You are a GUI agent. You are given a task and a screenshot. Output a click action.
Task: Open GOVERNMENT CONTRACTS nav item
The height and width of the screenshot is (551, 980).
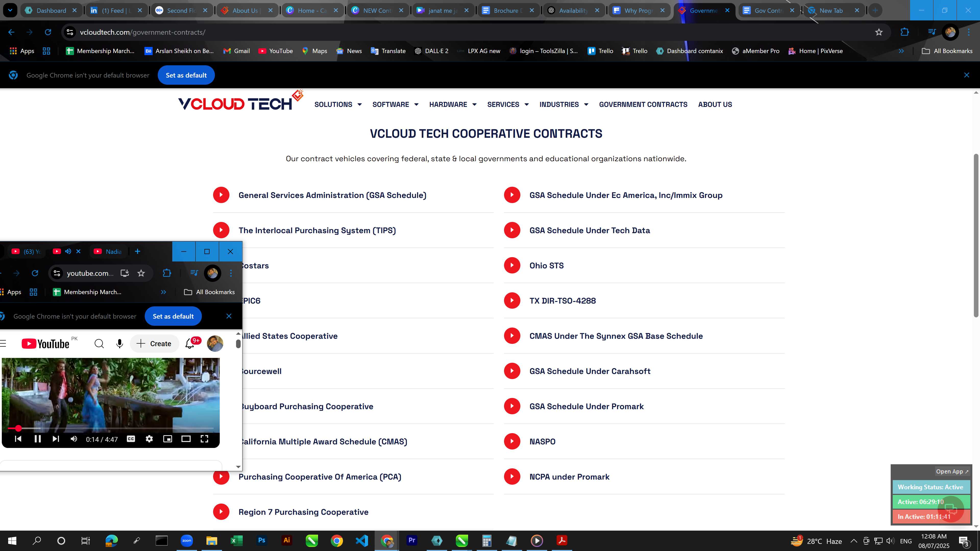tap(643, 105)
